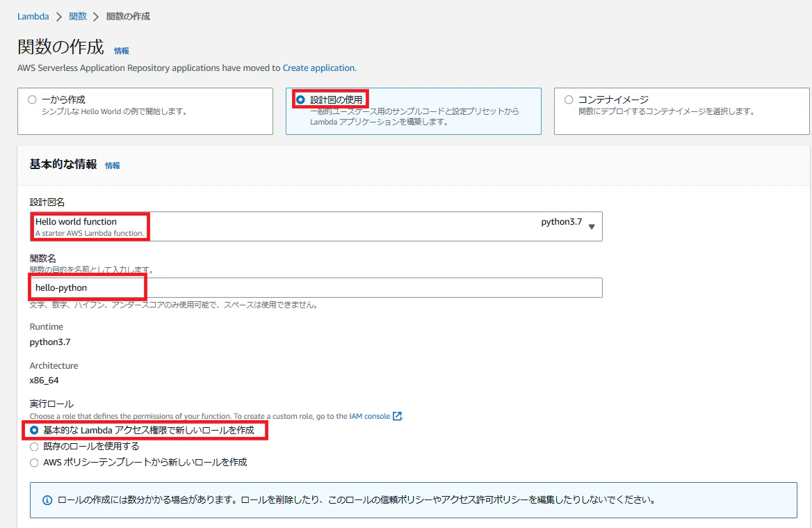This screenshot has height=528, width=812.
Task: Click the Architecture label
Action: point(54,366)
